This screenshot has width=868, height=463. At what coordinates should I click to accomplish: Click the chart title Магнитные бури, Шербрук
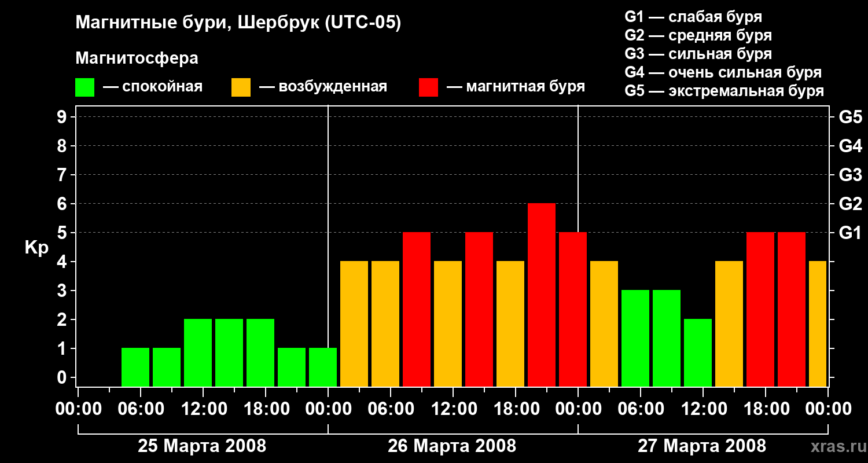(x=238, y=23)
